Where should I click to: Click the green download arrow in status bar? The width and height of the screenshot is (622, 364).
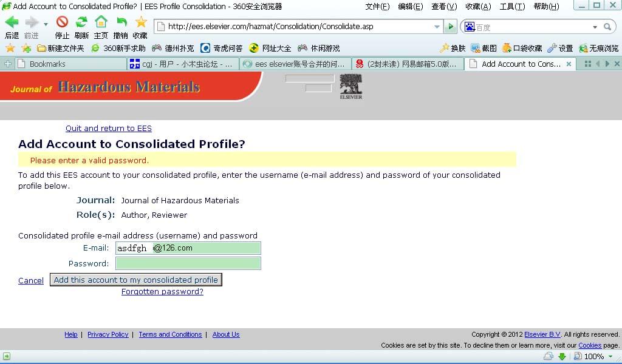tap(562, 357)
